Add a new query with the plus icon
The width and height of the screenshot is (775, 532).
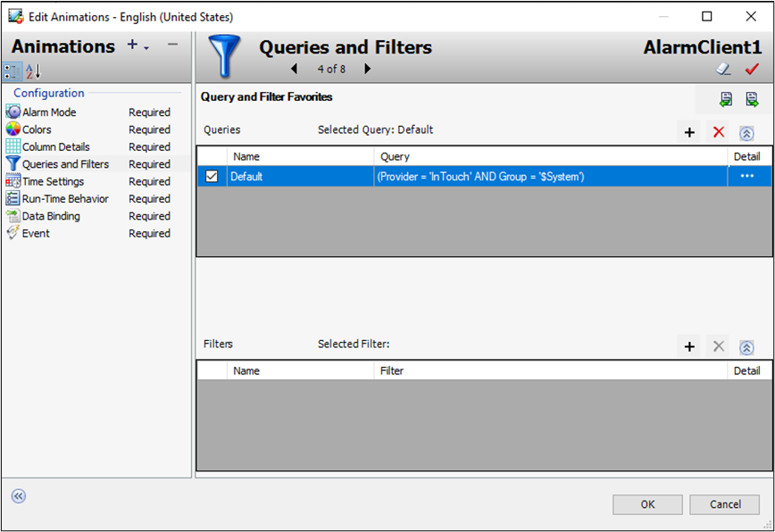point(689,131)
